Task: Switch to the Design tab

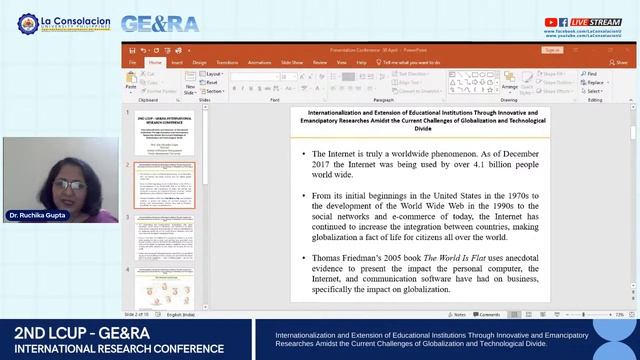Action: pyautogui.click(x=199, y=62)
